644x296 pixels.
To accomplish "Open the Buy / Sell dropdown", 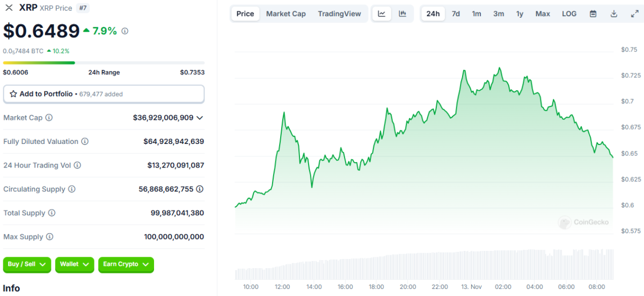I will (x=27, y=264).
